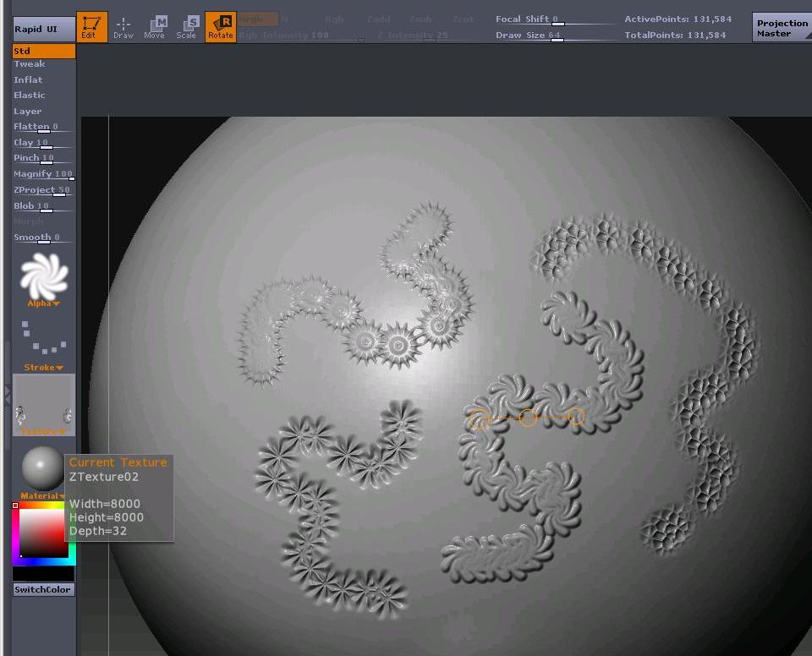Open the Material sphere picker

[43, 468]
